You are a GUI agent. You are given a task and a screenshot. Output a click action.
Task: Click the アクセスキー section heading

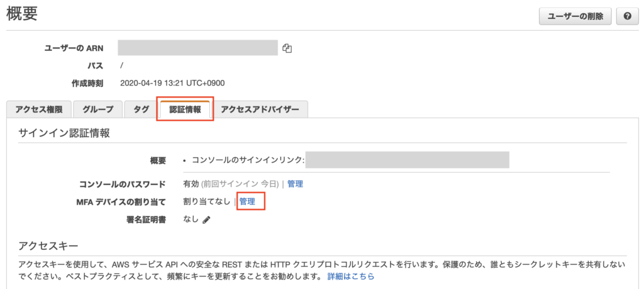click(x=48, y=246)
